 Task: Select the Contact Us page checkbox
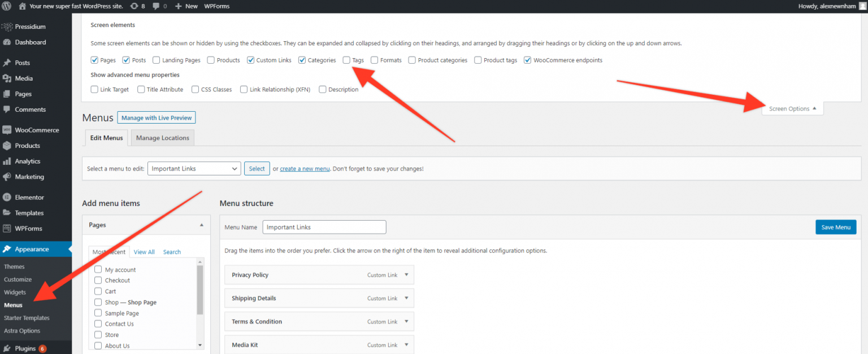(97, 324)
